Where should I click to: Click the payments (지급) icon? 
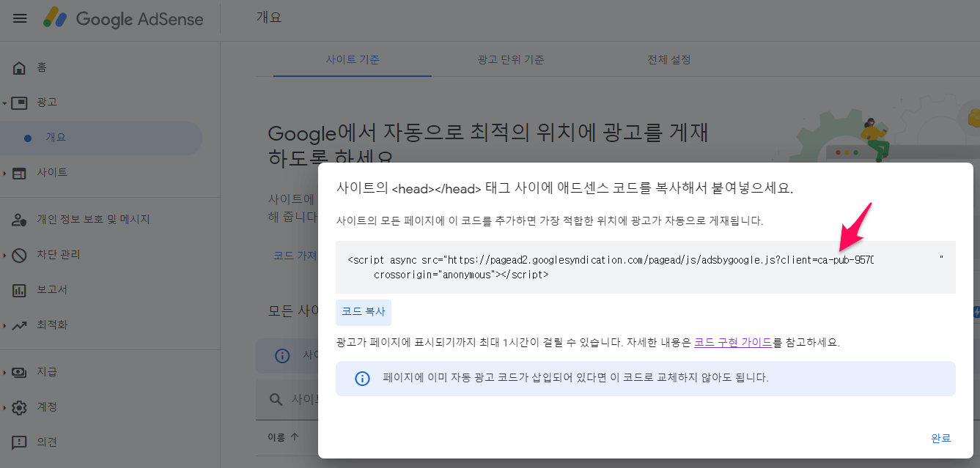pyautogui.click(x=20, y=372)
